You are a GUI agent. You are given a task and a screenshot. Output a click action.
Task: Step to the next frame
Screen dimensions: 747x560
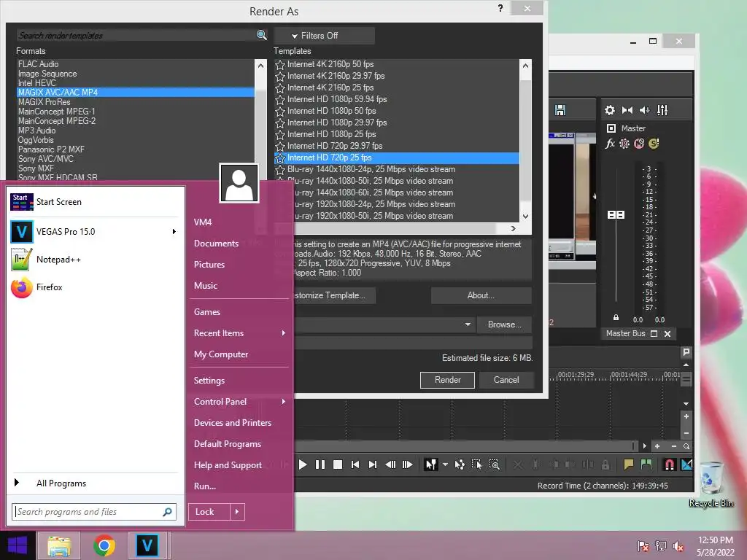coord(408,464)
